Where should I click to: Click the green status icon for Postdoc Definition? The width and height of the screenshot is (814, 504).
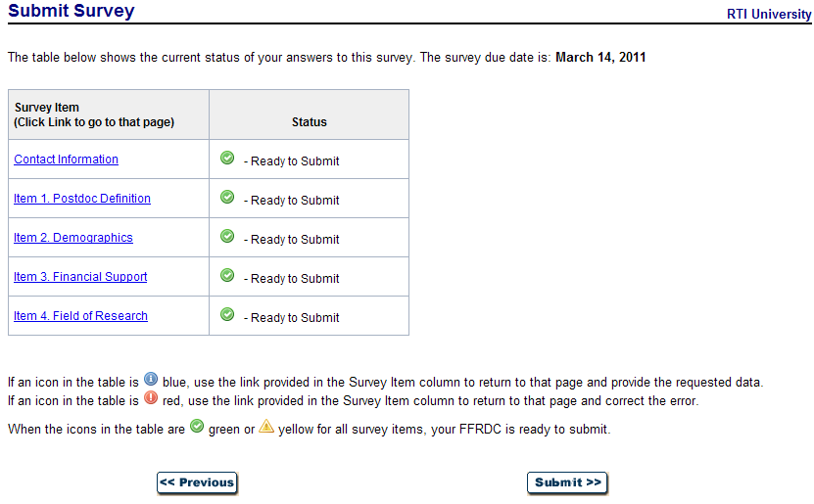pos(227,197)
